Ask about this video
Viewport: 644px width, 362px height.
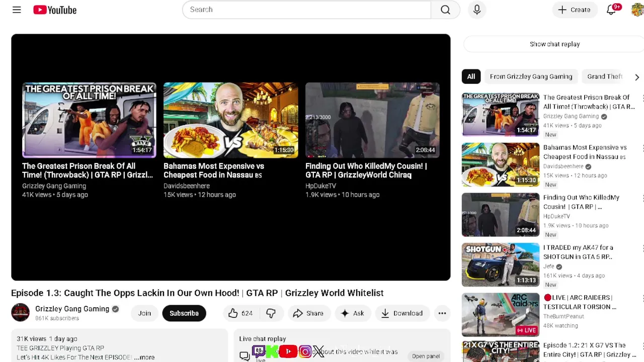tap(352, 313)
